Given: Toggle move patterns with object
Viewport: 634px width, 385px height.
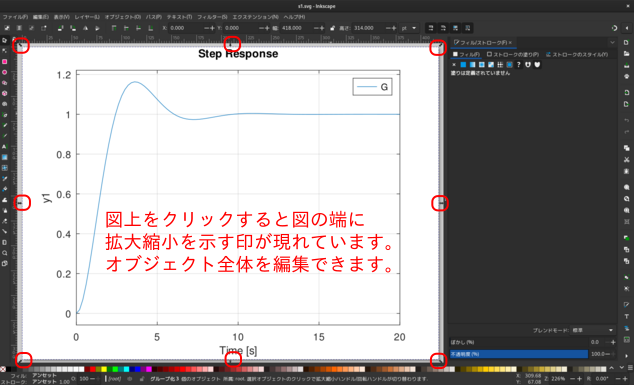Looking at the screenshot, I should 468,28.
